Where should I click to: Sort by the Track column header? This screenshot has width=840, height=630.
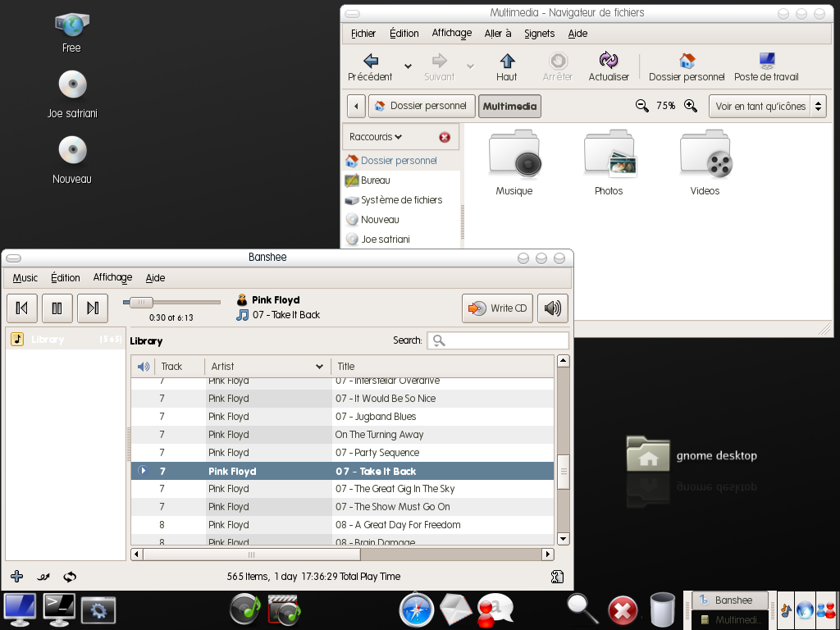[x=180, y=367]
